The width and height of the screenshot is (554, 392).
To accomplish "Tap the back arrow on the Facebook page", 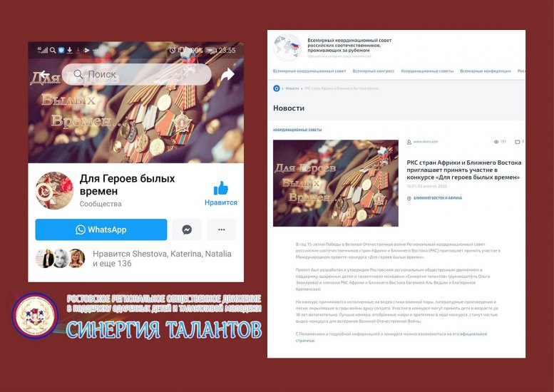I will pyautogui.click(x=44, y=75).
